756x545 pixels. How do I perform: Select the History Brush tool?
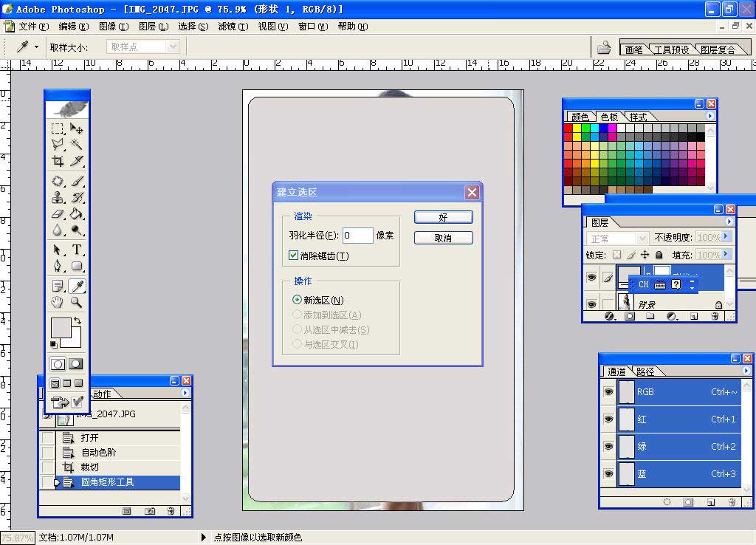(76, 197)
